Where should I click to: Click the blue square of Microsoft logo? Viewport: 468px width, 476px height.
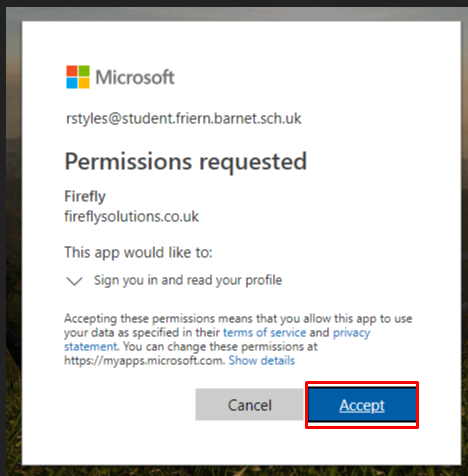pos(72,83)
